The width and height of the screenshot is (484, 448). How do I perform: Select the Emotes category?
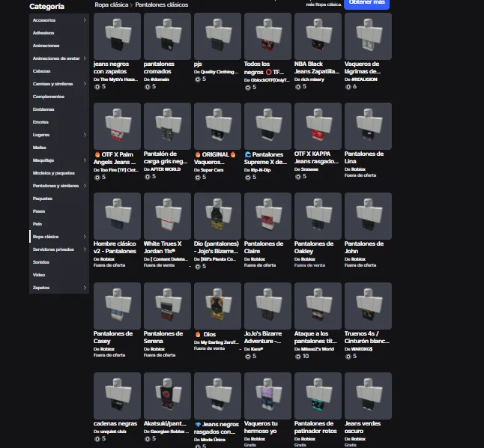(41, 121)
